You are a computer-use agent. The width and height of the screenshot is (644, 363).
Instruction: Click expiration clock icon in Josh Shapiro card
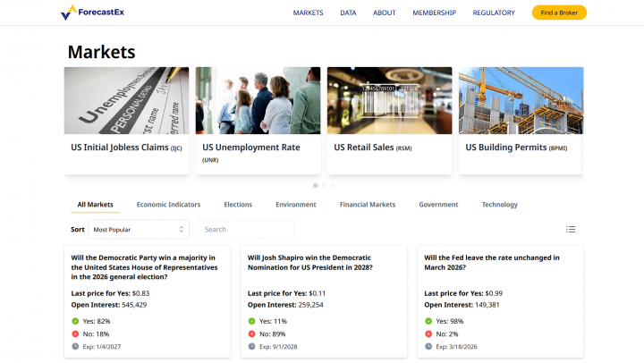[252, 346]
